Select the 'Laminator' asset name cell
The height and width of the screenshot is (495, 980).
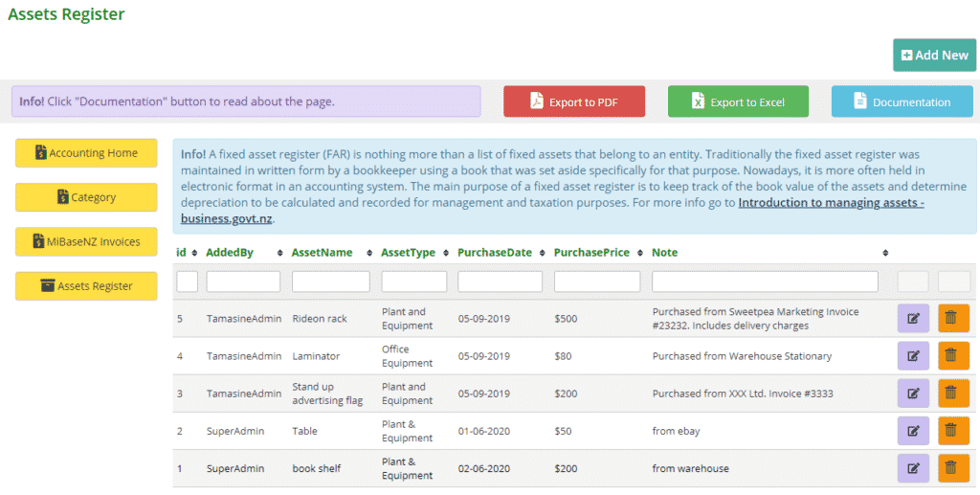pos(316,356)
